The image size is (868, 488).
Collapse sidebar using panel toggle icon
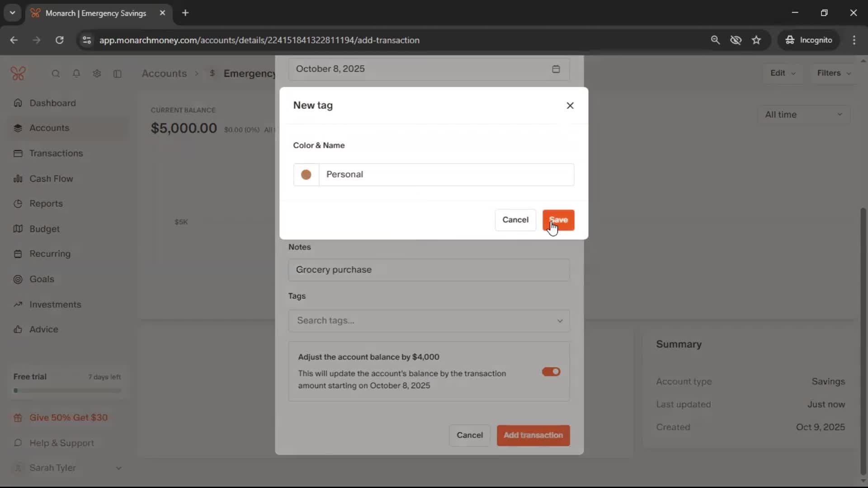click(x=118, y=74)
